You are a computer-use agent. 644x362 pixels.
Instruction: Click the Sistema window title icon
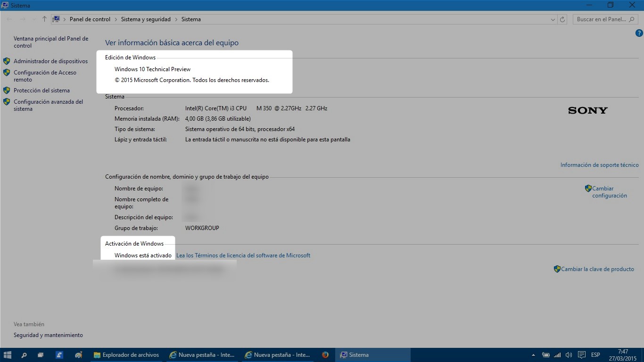tap(5, 5)
